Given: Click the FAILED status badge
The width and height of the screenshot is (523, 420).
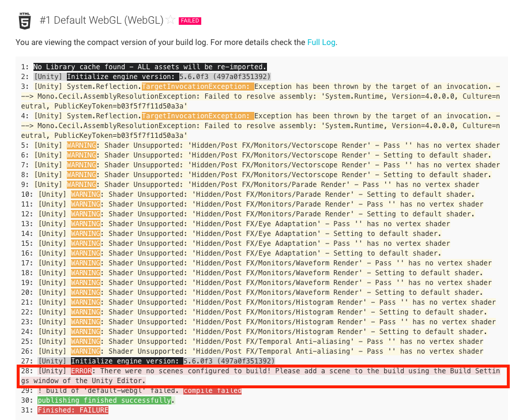Looking at the screenshot, I should point(190,21).
